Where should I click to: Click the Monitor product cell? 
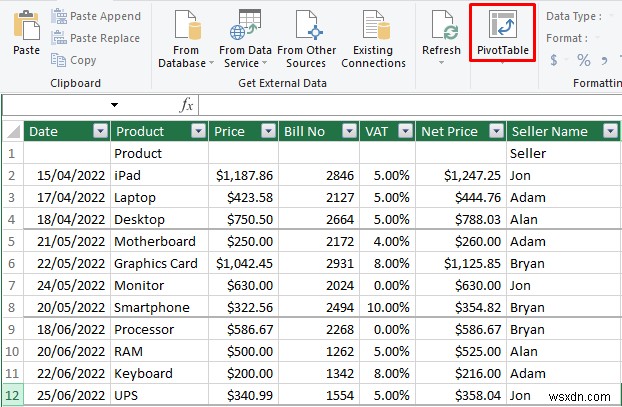[x=159, y=285]
